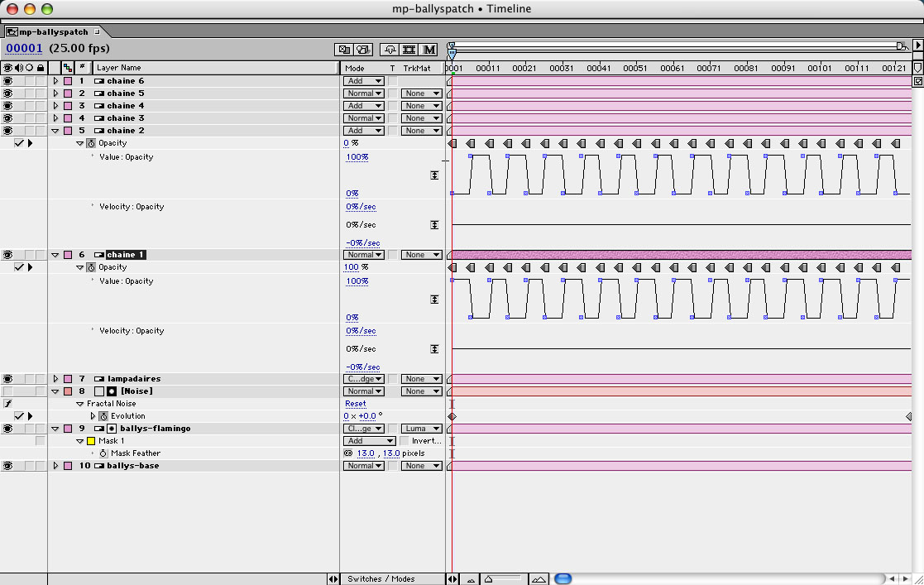Open Luma track matte dropdown for ballys-flamingo
924x585 pixels.
tap(421, 429)
